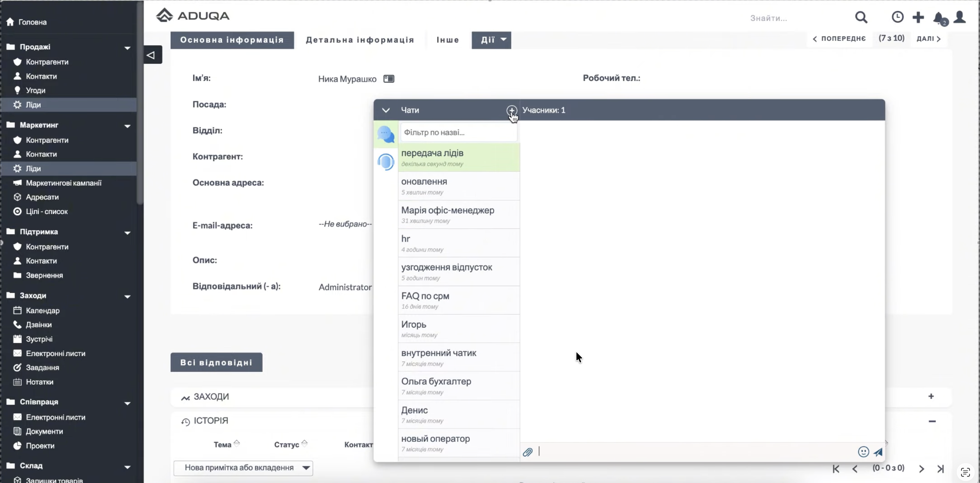
Task: Collapse the Маркетинг sidebar section
Action: tap(128, 126)
